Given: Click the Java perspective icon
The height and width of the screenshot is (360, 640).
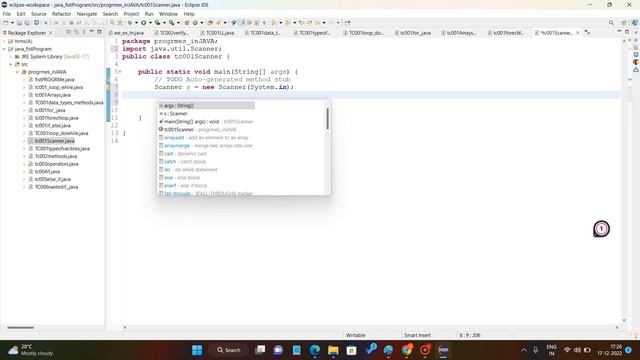Looking at the screenshot, I should [635, 23].
